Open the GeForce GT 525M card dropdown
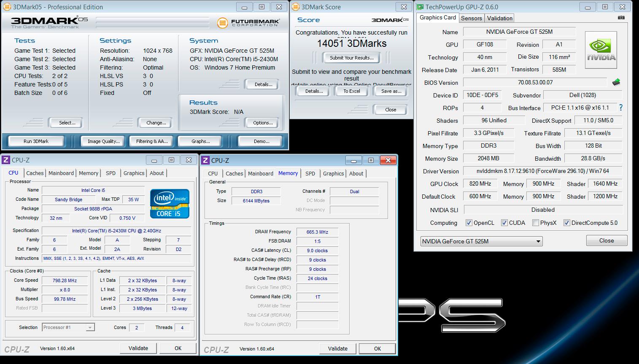 coord(481,241)
